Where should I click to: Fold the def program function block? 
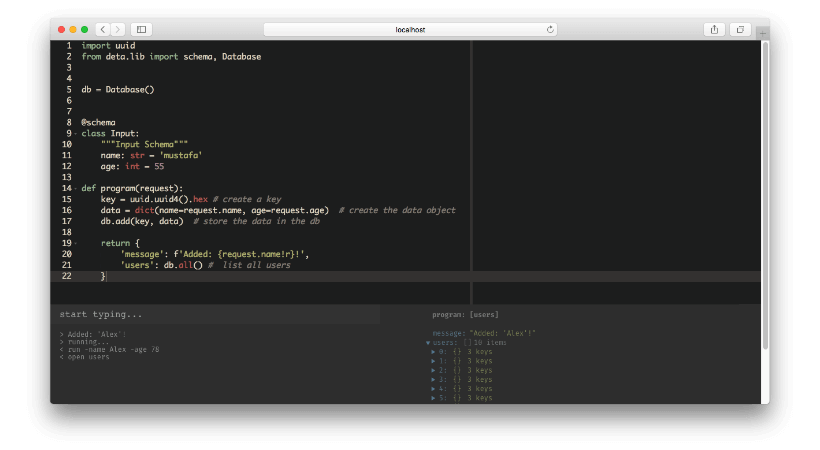click(x=72, y=189)
